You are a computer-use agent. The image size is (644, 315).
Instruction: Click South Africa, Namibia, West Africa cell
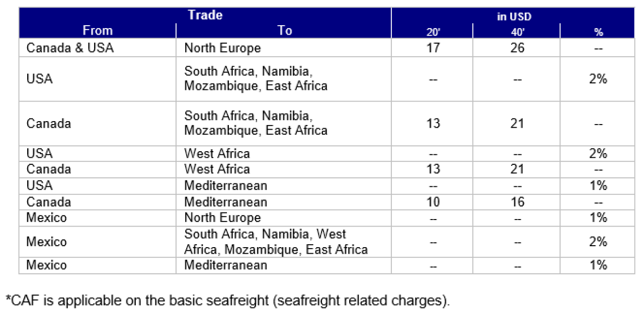pyautogui.click(x=284, y=242)
